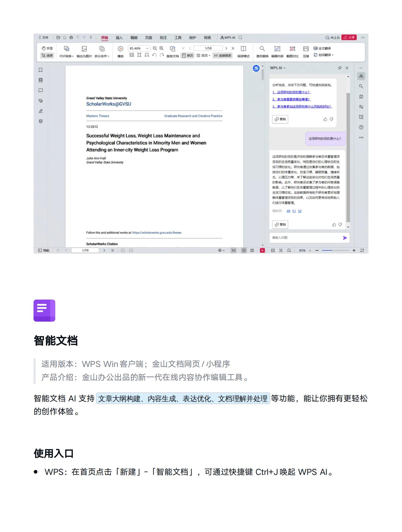The image size is (402, 532).
Task: Switch to the 插入 tab
Action: [119, 38]
